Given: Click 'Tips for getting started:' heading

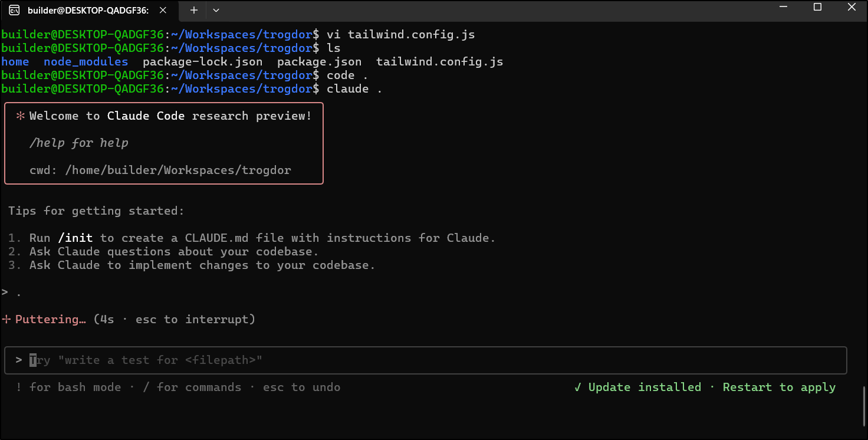Looking at the screenshot, I should click(97, 211).
